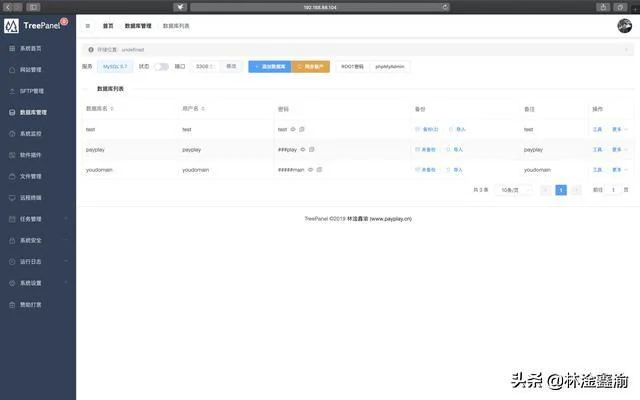
Task: Toggle the MySQL status switch
Action: click(x=161, y=67)
